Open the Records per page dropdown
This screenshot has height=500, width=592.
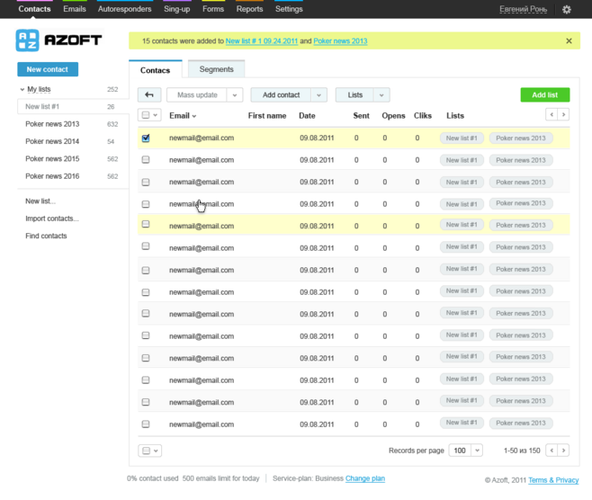coord(477,450)
